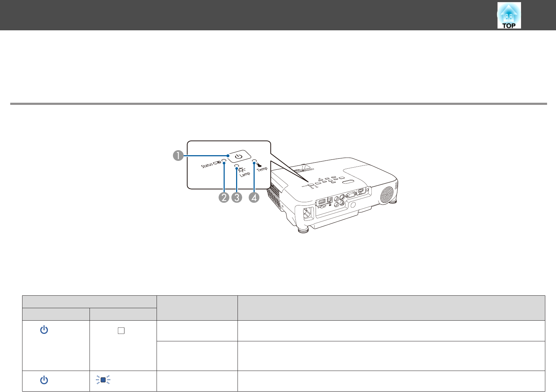Click the TOP home icon
Viewport: 556px width, 392px height.
509,15
